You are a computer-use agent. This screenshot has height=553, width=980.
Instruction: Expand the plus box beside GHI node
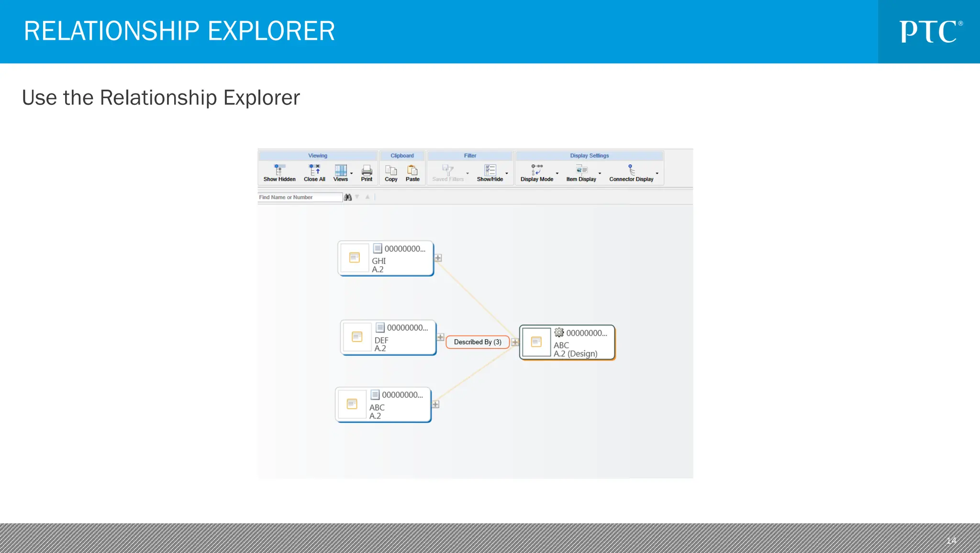(x=438, y=258)
